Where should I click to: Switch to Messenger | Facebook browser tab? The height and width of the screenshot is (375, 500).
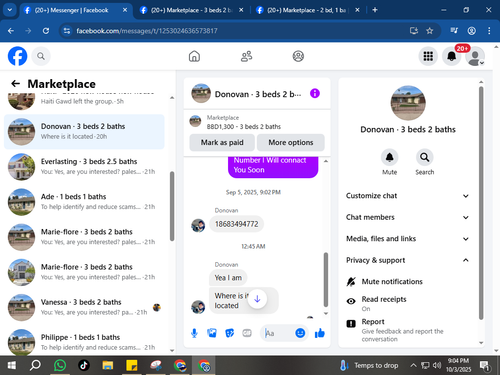point(76,10)
